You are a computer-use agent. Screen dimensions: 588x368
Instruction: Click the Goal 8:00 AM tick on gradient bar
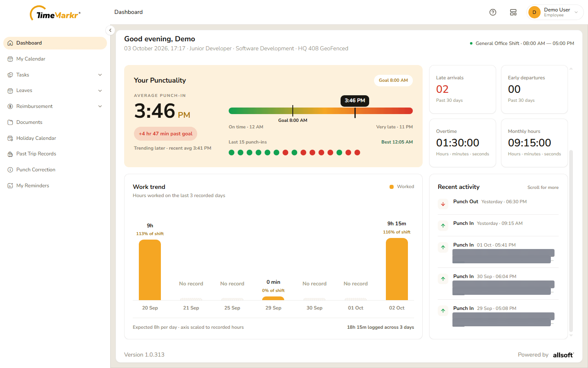(x=293, y=111)
